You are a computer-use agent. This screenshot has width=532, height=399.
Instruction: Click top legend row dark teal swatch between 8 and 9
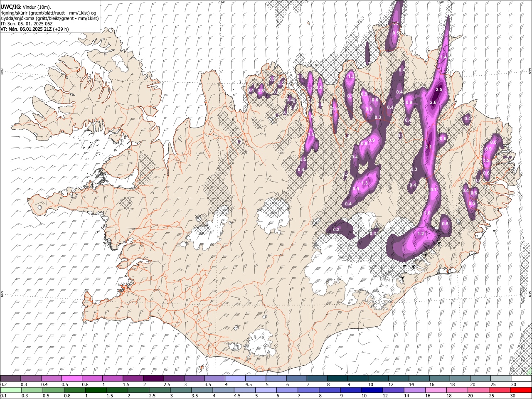[x=337, y=378]
